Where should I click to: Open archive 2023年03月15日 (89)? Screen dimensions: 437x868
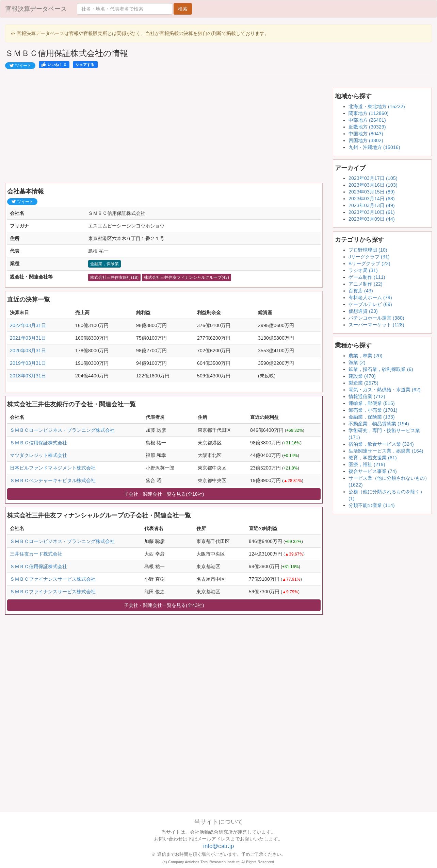[371, 192]
